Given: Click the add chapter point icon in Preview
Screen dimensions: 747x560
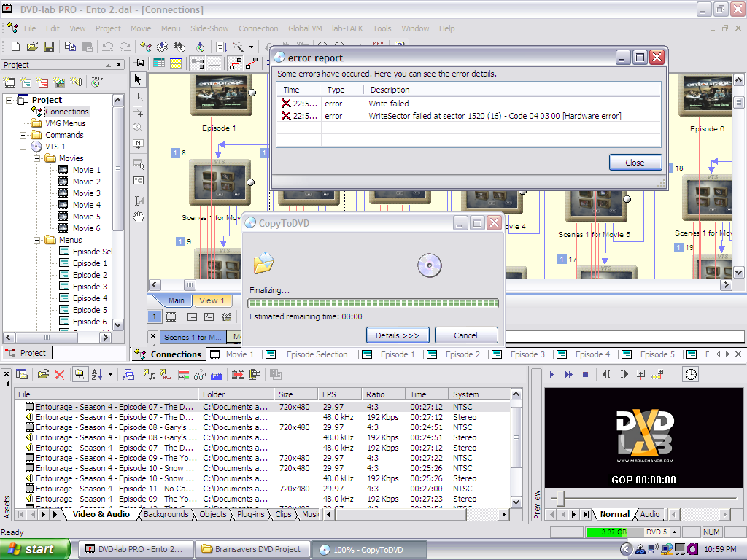Looking at the screenshot, I should click(640, 375).
